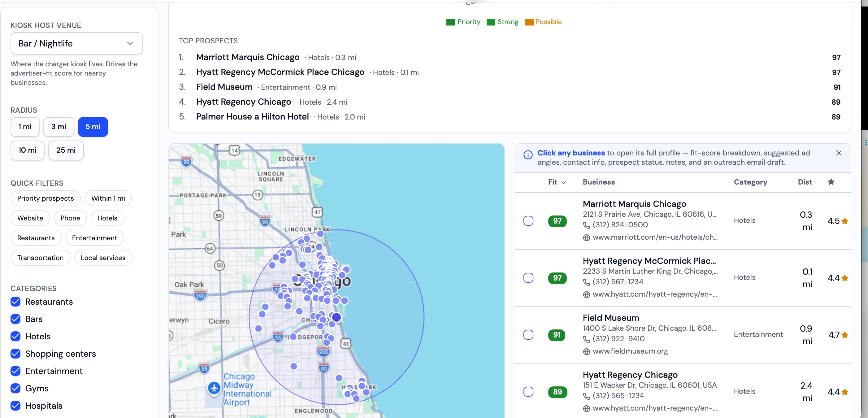Open the www.fieldmuseum.org website link
This screenshot has height=418, width=868.
(x=630, y=351)
